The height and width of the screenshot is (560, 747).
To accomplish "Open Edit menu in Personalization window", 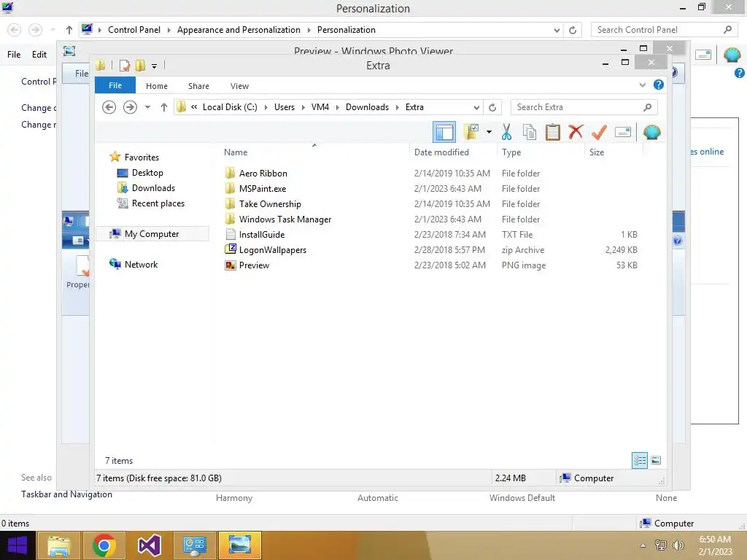I will coord(39,54).
